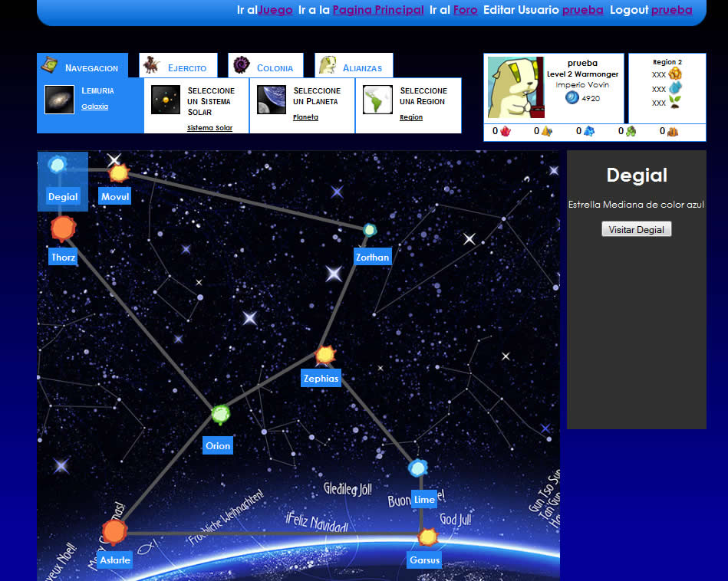The width and height of the screenshot is (728, 581).
Task: Click the Galaxia link under Lemuria
Action: coord(94,107)
